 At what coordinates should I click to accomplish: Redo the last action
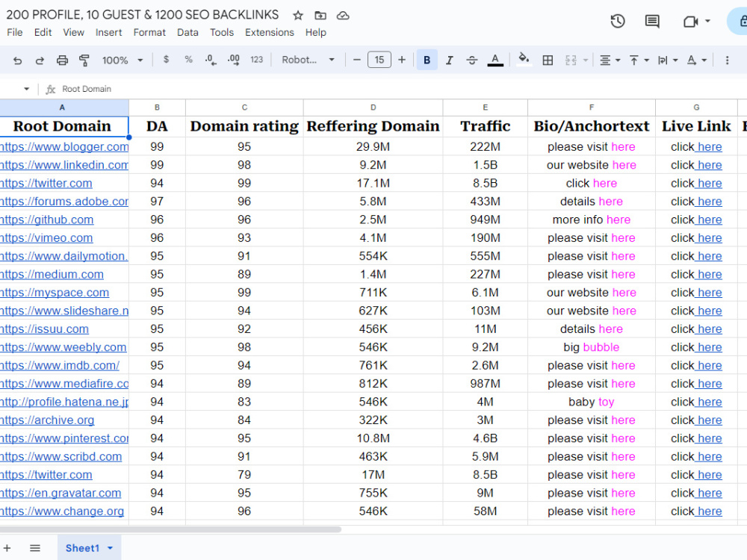pos(40,60)
